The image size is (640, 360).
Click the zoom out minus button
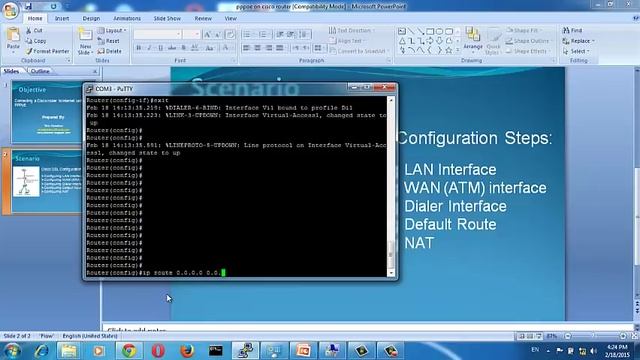(x=568, y=336)
